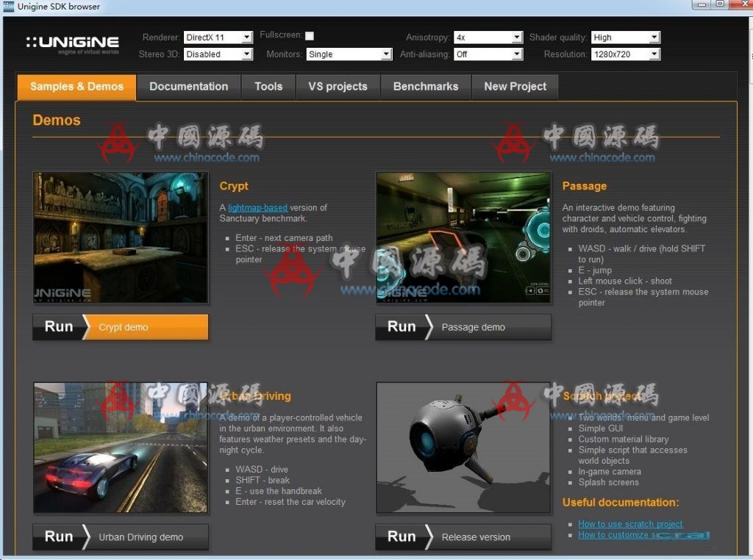
Task: Open the New Project tab
Action: click(x=515, y=87)
